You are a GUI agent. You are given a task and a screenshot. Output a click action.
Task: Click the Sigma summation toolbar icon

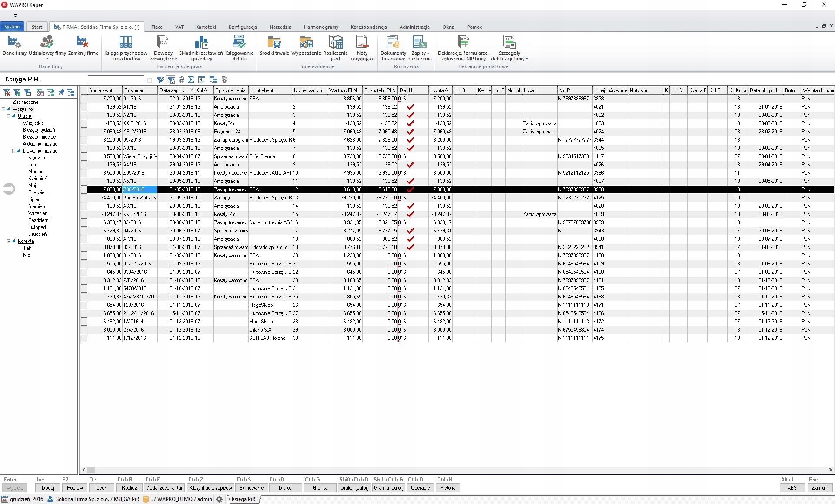tap(191, 80)
